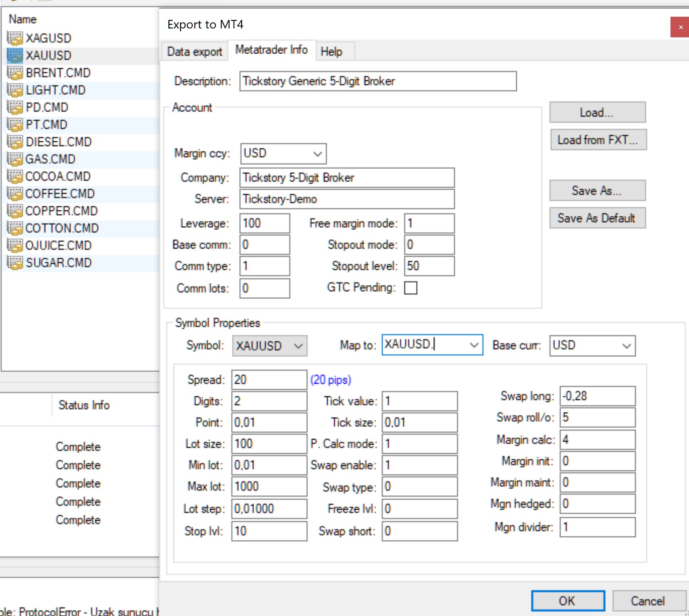Click the COCOA.CMD symbol icon
The width and height of the screenshot is (689, 616).
click(15, 177)
